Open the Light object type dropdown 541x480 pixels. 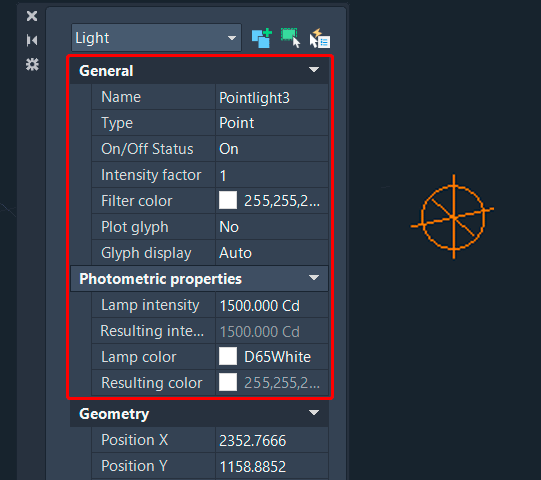click(156, 38)
